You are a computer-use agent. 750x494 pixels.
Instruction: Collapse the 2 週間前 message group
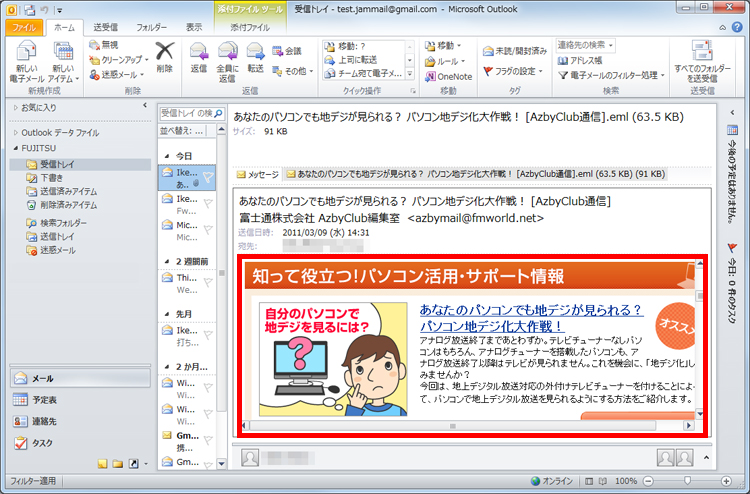click(x=167, y=262)
